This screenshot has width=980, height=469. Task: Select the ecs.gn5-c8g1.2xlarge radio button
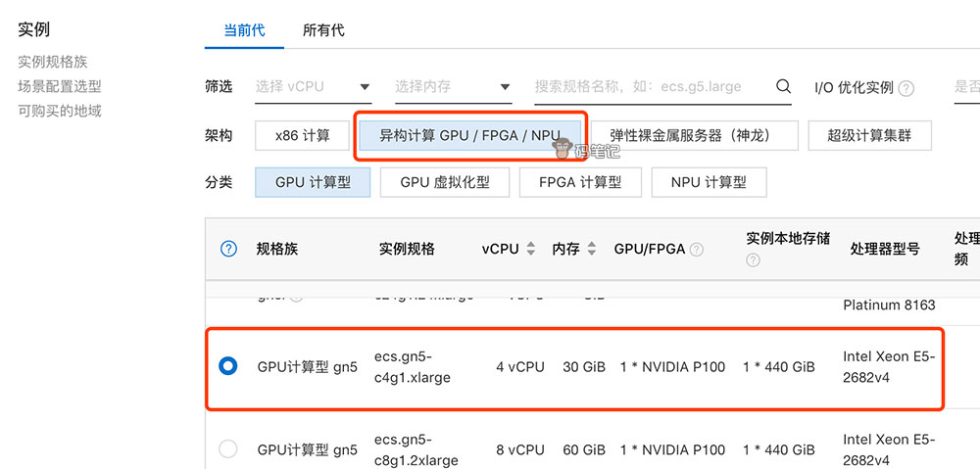[x=228, y=449]
